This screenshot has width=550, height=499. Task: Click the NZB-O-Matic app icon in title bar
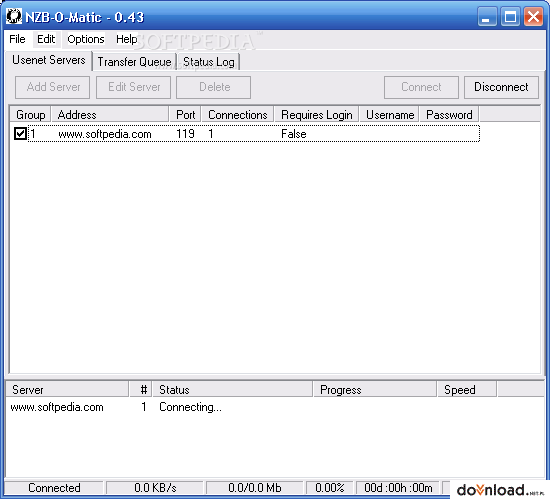pos(14,16)
